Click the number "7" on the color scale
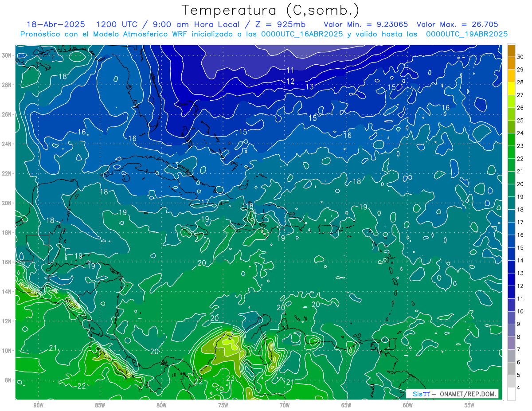The image size is (532, 411). coord(519,349)
